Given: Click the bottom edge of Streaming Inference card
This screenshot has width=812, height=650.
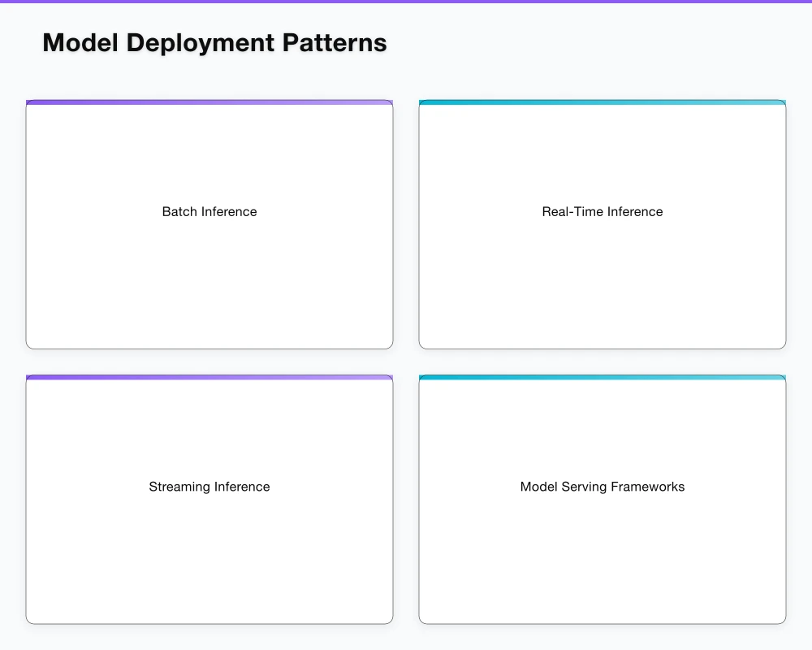Looking at the screenshot, I should (x=209, y=622).
